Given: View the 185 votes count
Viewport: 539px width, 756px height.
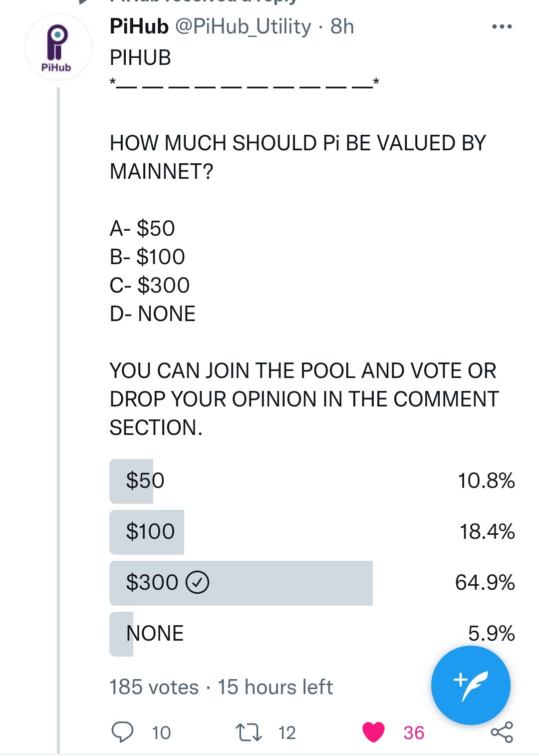Looking at the screenshot, I should point(154,687).
